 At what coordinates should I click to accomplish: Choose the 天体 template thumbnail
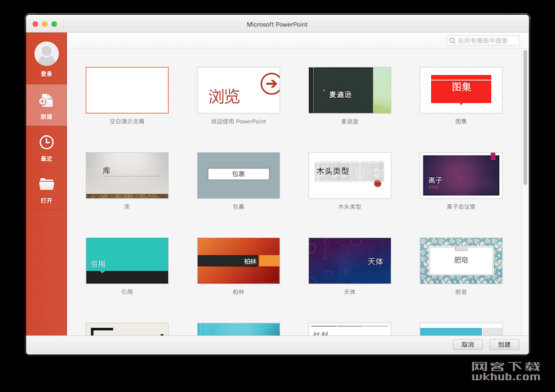point(350,261)
